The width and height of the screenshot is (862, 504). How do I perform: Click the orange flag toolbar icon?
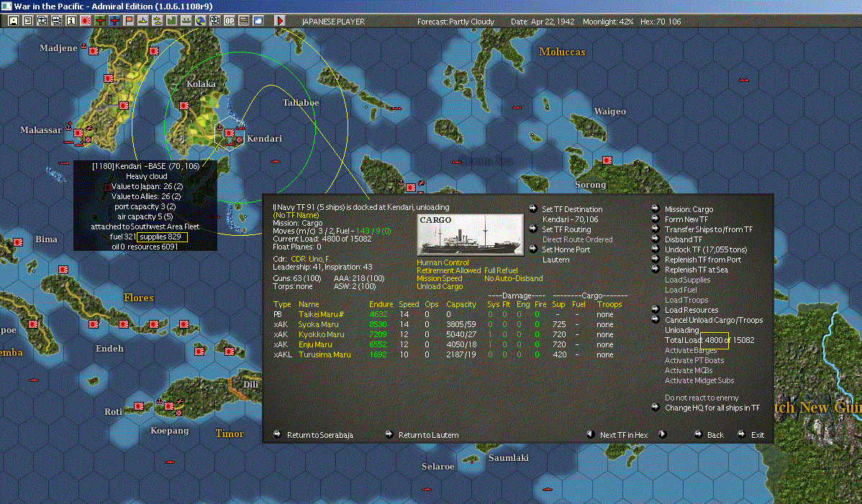[129, 21]
